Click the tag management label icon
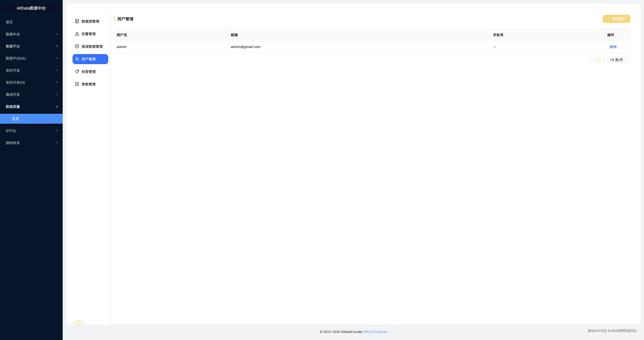This screenshot has width=644, height=340. pos(77,71)
